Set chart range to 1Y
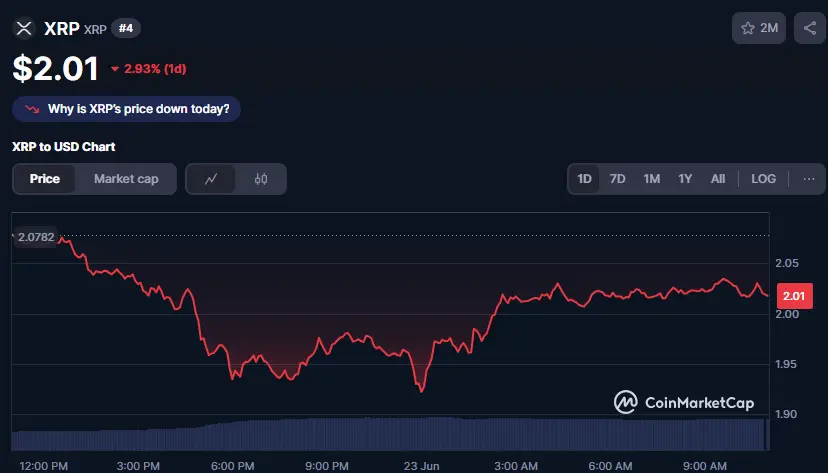Screen dimensions: 828x473 (x=685, y=179)
